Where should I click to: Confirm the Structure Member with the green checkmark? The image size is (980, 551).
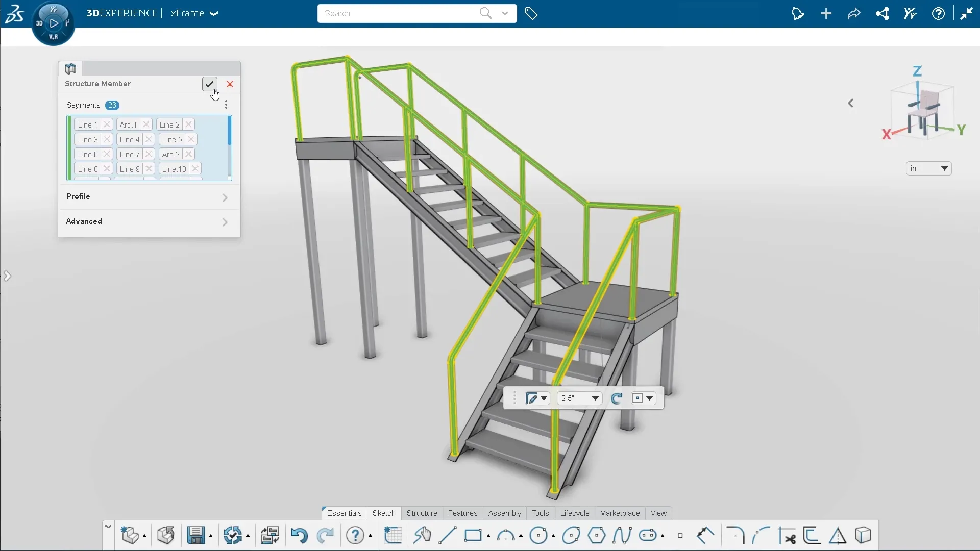click(x=209, y=84)
